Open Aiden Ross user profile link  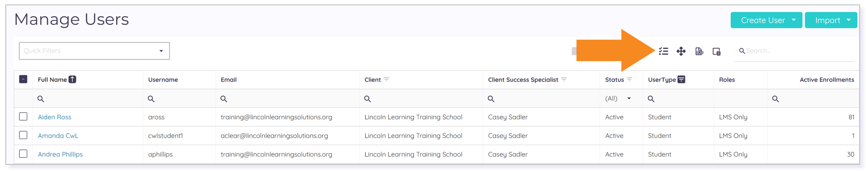click(54, 117)
